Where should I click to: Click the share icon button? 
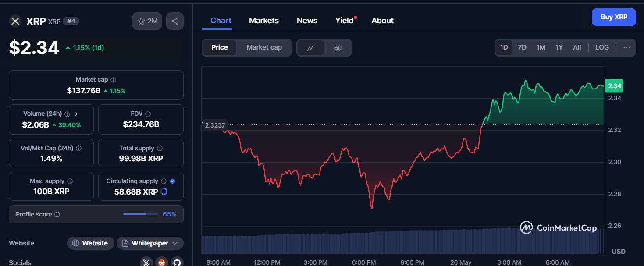tap(174, 21)
